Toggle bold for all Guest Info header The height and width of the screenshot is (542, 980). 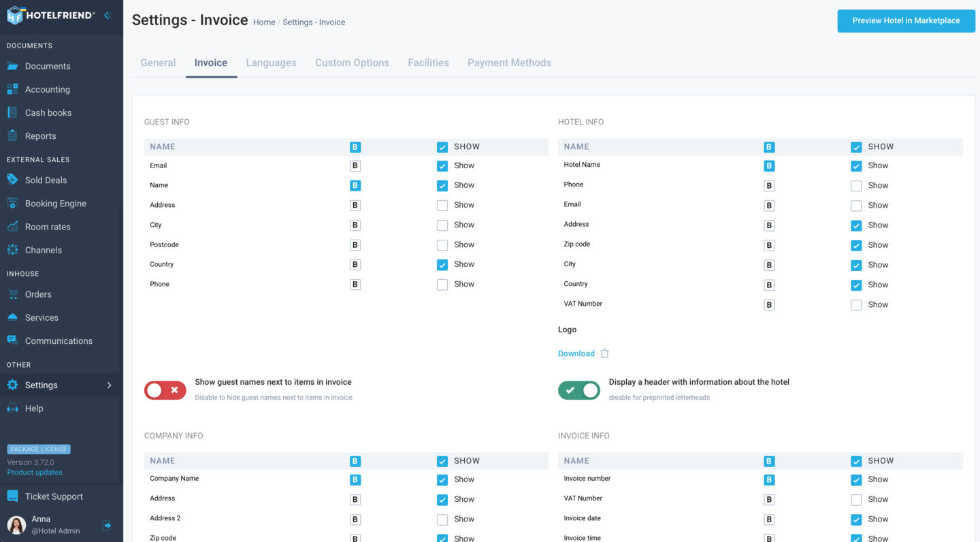[x=355, y=146]
